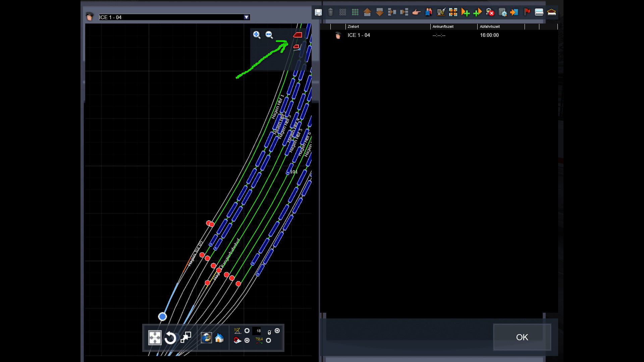Click the Hagen Tor 05 portal label
Screen dimensions: 644x362
tap(195, 253)
